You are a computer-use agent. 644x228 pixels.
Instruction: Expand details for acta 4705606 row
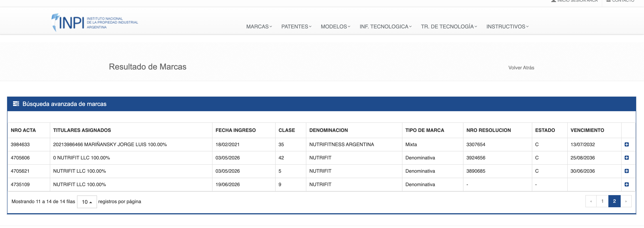(x=626, y=158)
